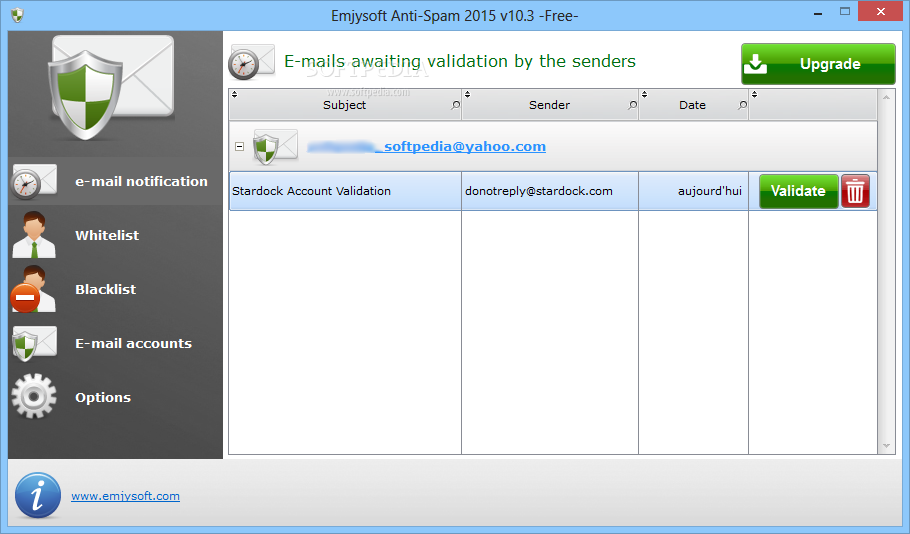Select the Stardock Account Validation subject cell
The image size is (910, 534).
tap(345, 191)
